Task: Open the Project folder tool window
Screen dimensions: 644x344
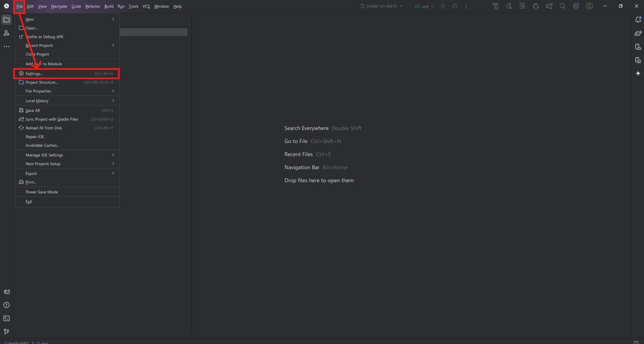Action: pos(6,20)
